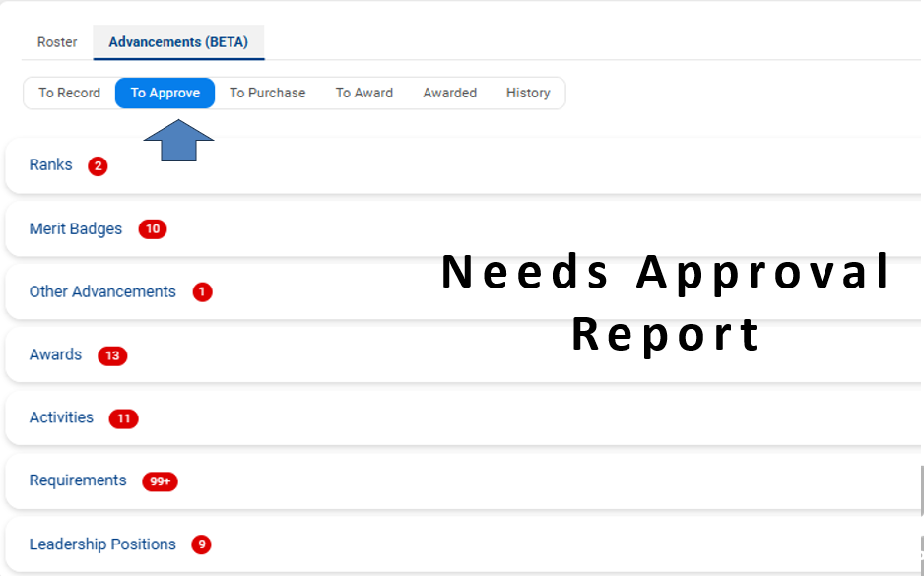
Task: Click the red 10 badge beside Merit Badges
Action: point(153,229)
